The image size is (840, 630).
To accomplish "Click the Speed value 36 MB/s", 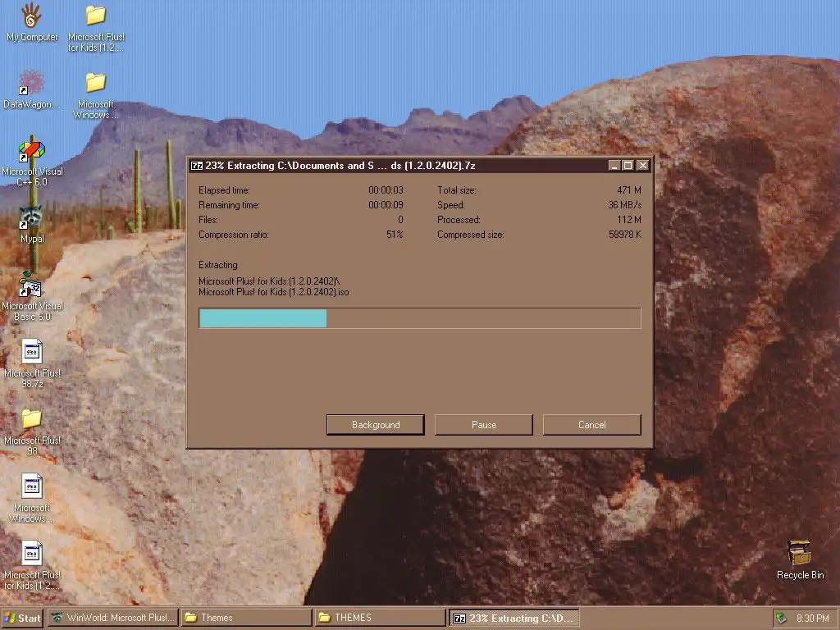I will point(624,204).
